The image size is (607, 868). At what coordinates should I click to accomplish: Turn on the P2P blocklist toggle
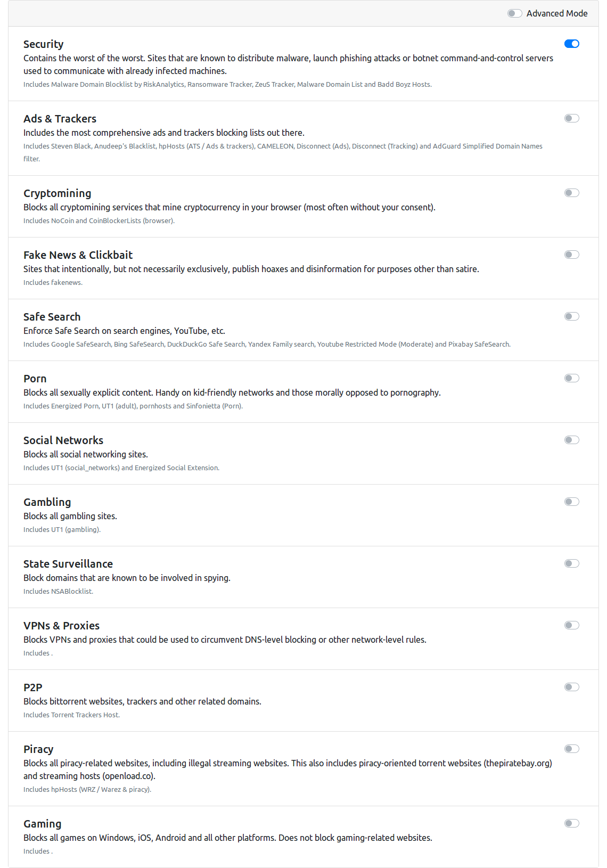point(572,687)
